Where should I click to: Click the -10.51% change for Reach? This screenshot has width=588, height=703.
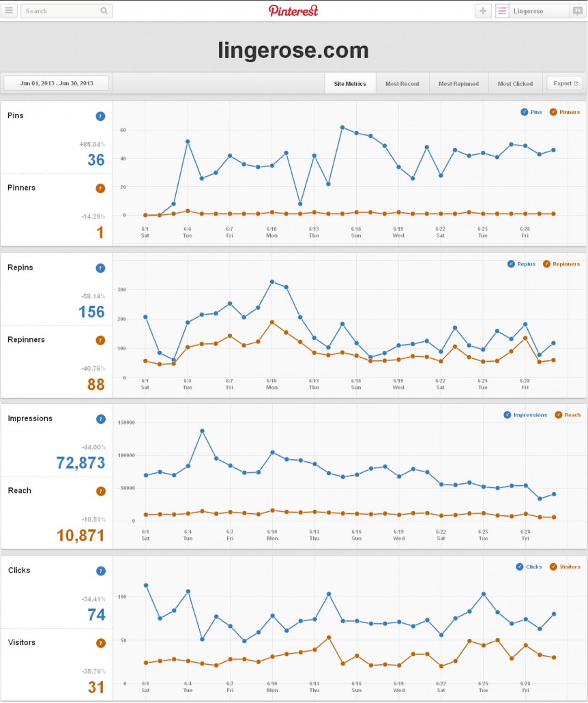[x=93, y=519]
